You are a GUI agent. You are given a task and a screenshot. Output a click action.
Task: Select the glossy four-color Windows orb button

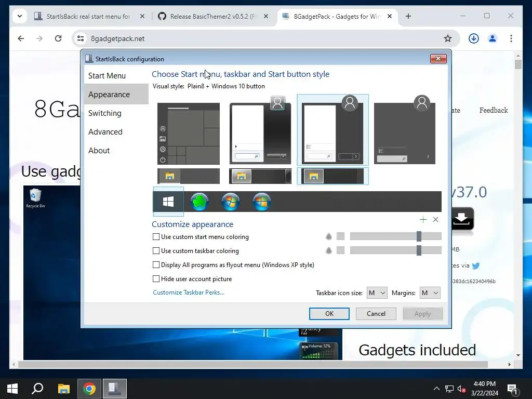(262, 202)
